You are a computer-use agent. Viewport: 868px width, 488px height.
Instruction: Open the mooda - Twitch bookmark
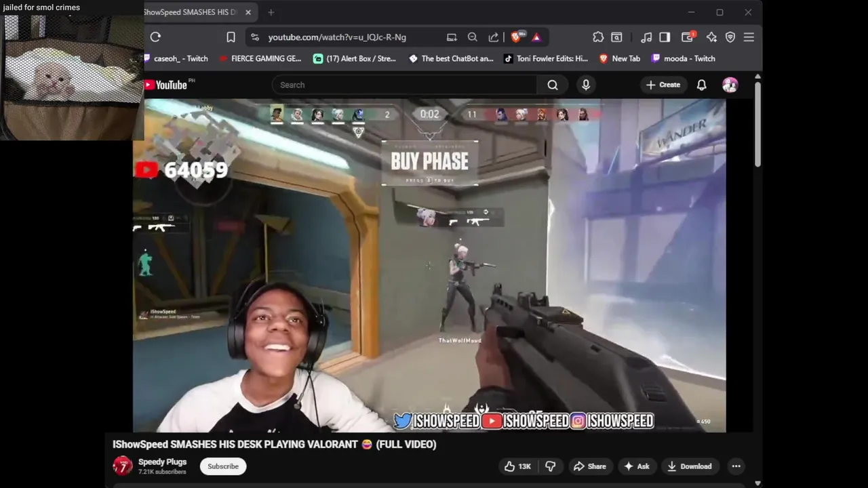coord(683,58)
